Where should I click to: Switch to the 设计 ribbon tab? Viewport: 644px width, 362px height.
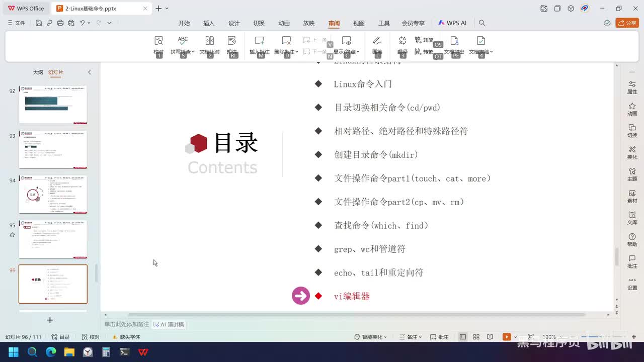tap(234, 23)
